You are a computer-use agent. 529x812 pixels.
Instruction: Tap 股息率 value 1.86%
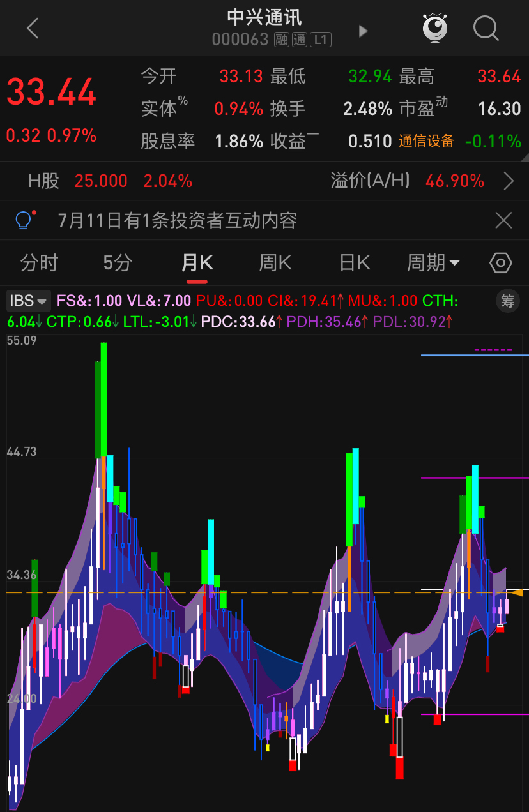(x=239, y=141)
